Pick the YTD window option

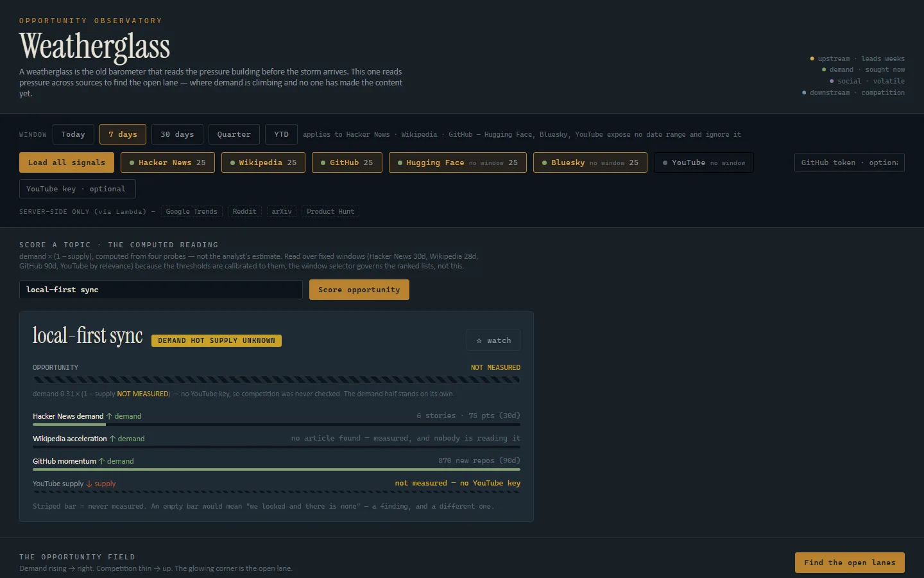coord(281,134)
